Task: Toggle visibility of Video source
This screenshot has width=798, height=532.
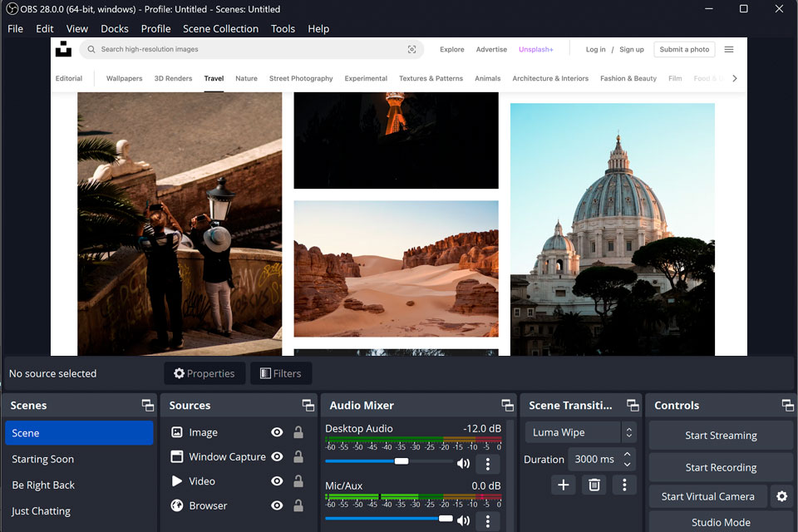Action: (x=277, y=481)
